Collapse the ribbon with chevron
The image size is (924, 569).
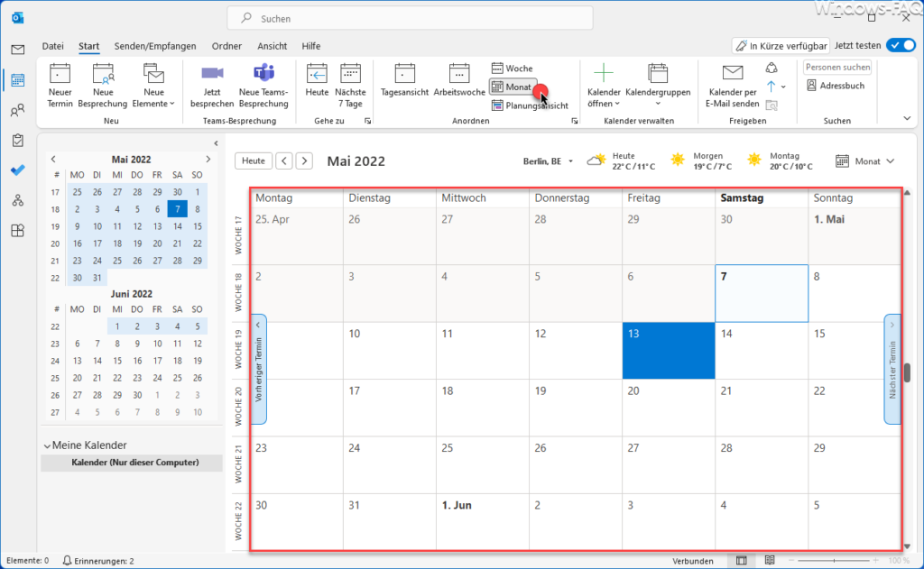click(907, 118)
